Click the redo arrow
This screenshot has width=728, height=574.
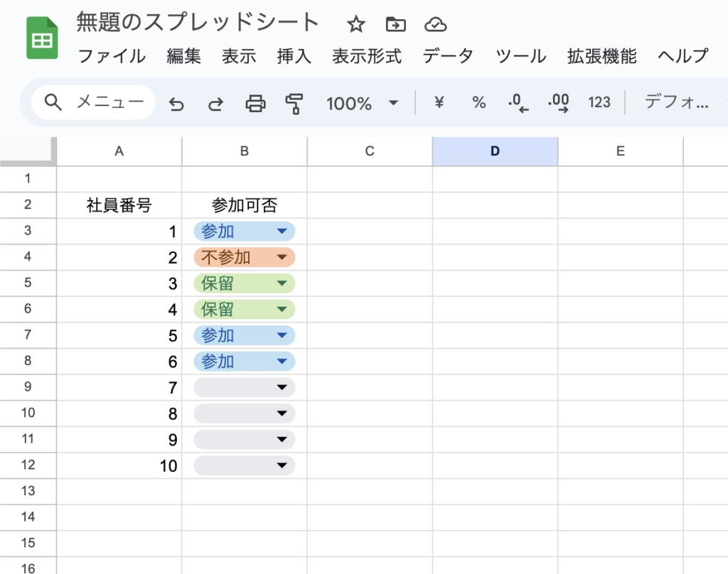(215, 103)
